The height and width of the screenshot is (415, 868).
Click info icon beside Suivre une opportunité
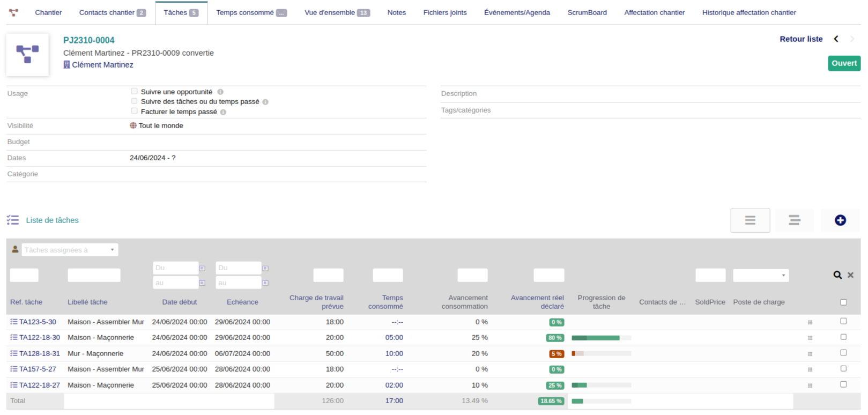click(x=220, y=92)
